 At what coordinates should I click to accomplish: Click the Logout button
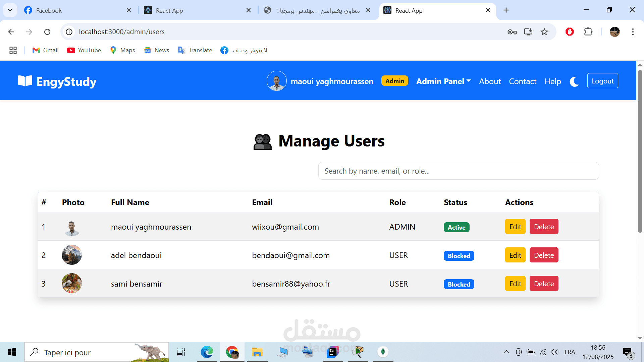click(x=602, y=81)
